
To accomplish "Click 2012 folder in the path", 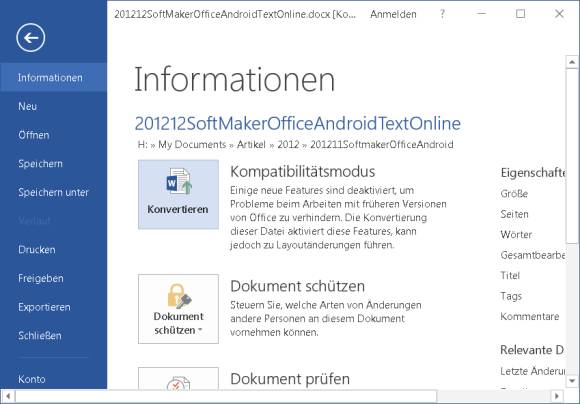I will [288, 144].
